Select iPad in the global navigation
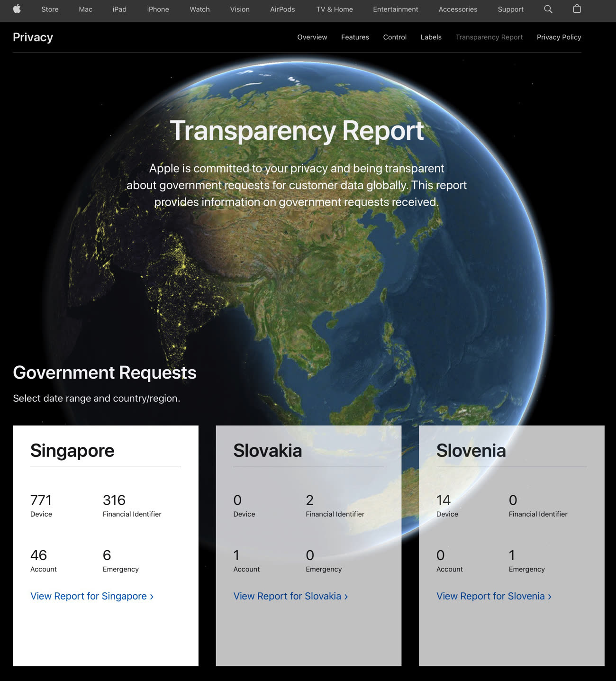 [x=119, y=9]
